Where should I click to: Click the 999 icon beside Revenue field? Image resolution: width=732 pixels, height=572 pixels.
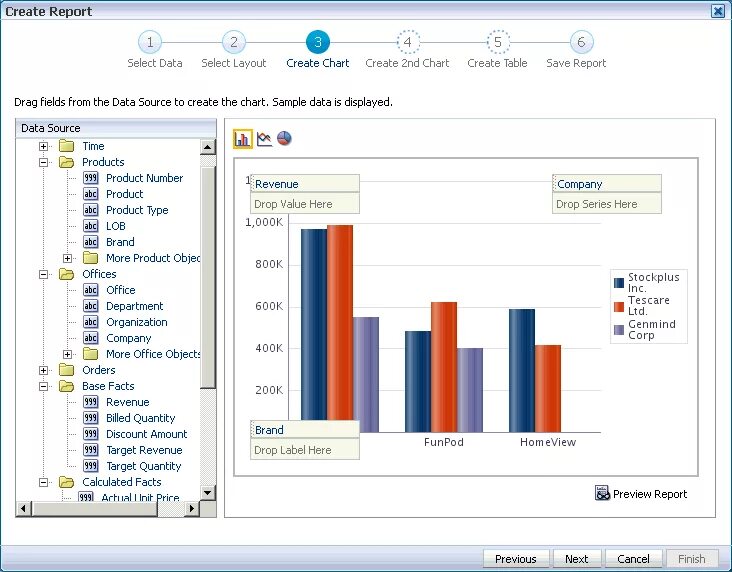click(x=91, y=402)
